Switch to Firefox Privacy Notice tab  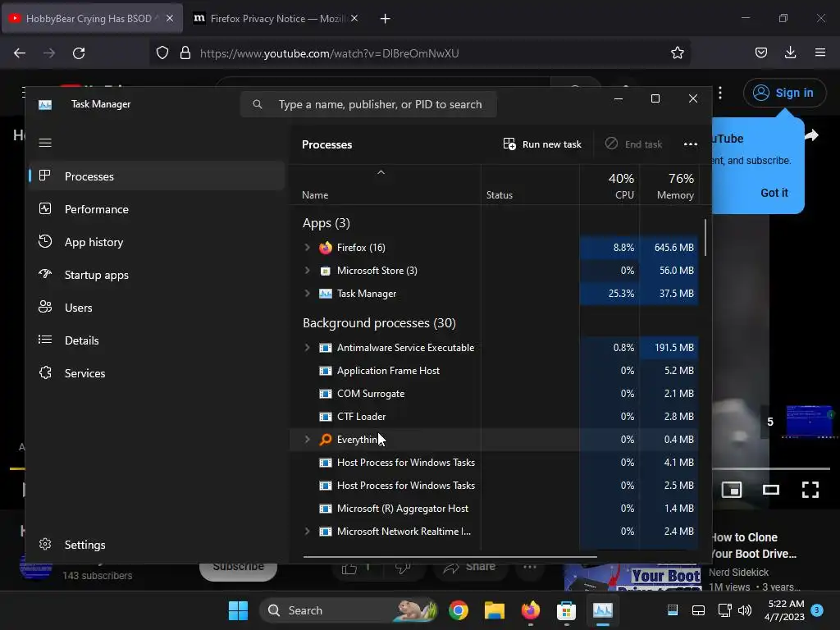pos(276,19)
